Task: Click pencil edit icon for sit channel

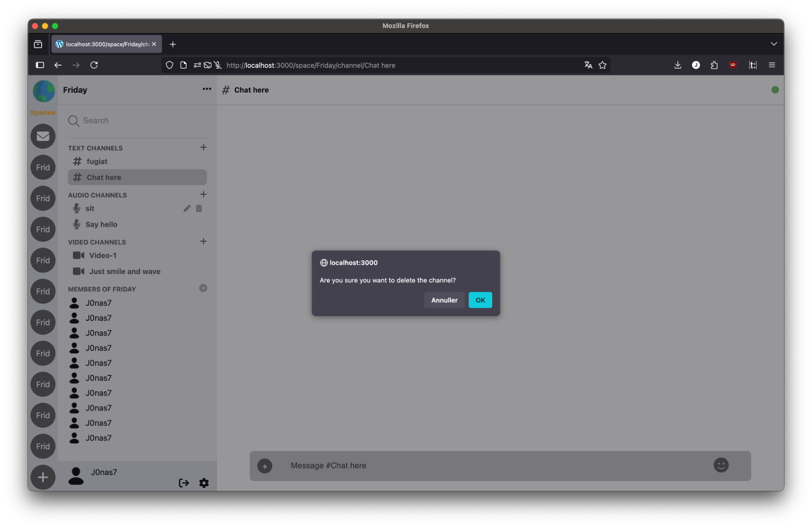Action: (x=187, y=208)
